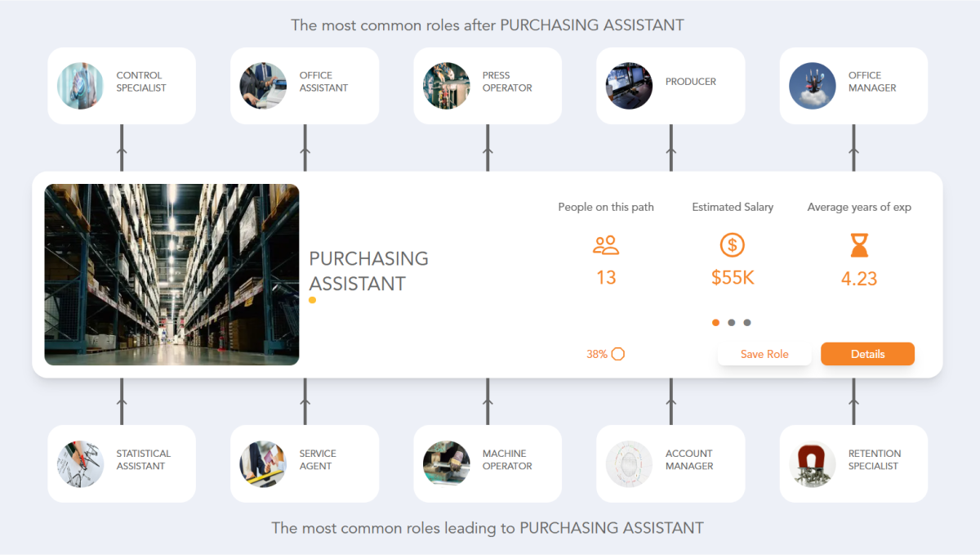
Task: Select the second carousel dot indicator
Action: (731, 322)
